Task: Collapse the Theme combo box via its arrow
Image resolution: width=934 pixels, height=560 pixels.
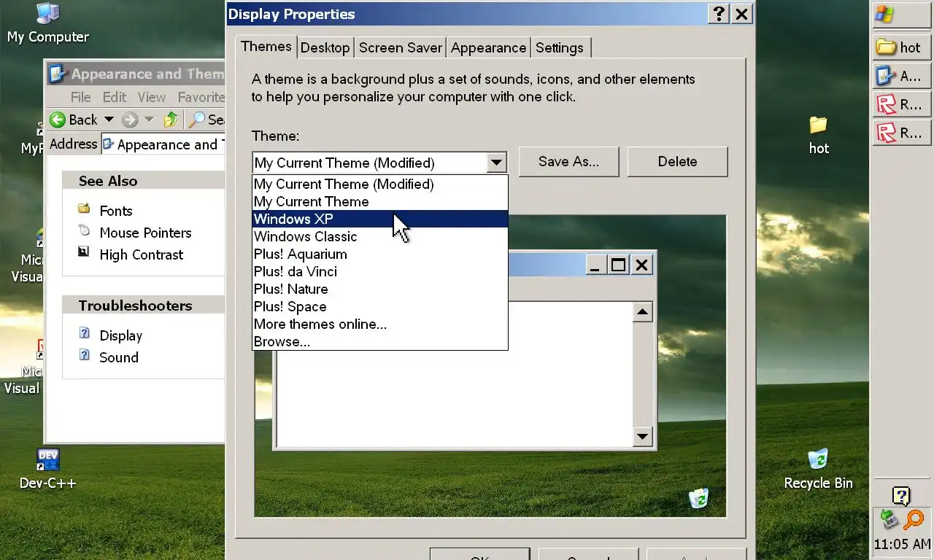Action: [496, 163]
